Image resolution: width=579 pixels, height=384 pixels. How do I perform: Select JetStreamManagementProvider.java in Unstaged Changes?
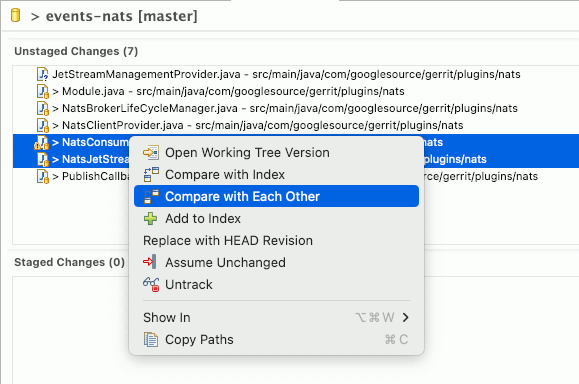(295, 74)
